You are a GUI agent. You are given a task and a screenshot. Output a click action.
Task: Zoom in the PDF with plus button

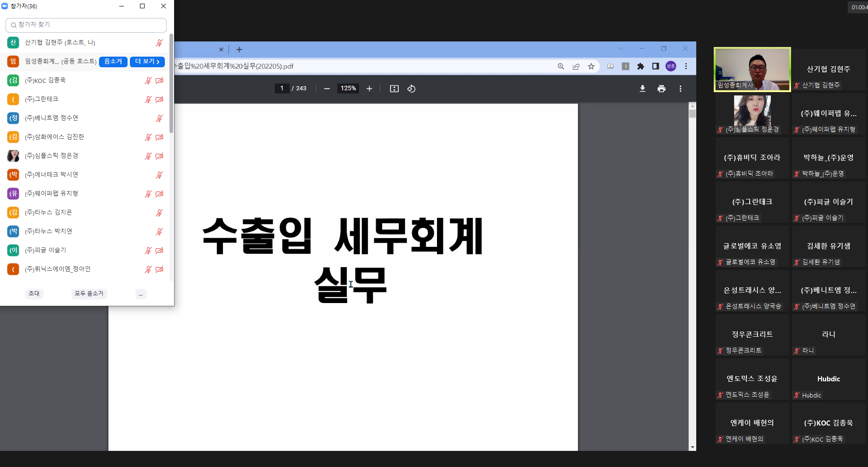point(369,88)
